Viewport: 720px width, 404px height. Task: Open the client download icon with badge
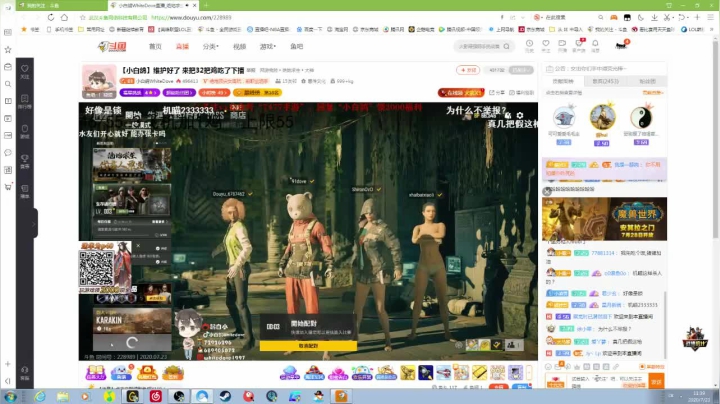click(579, 45)
